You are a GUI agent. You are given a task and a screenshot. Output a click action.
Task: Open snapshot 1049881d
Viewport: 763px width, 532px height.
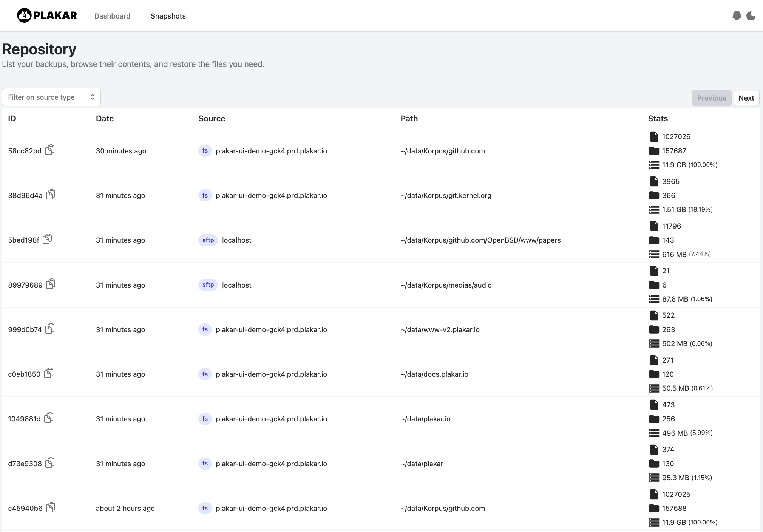(x=24, y=419)
